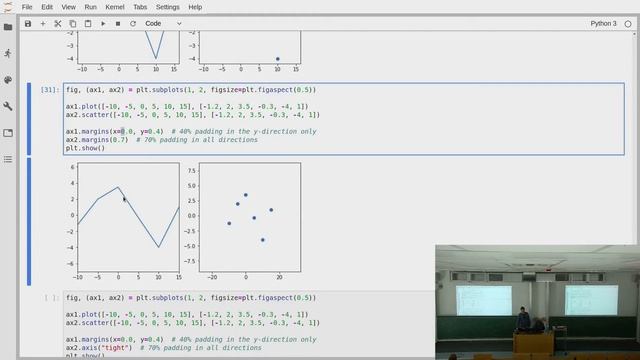This screenshot has width=640, height=360.
Task: Open the command palette sidebar icon
Action: 8,80
